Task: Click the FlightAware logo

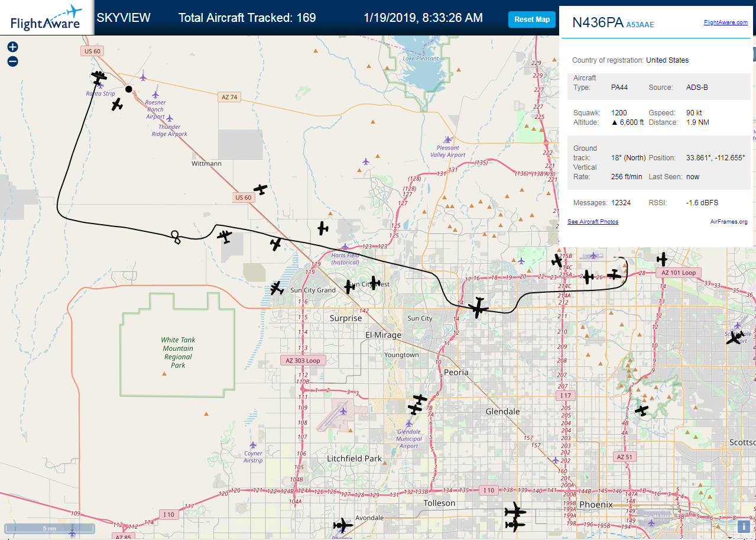Action: click(x=46, y=18)
